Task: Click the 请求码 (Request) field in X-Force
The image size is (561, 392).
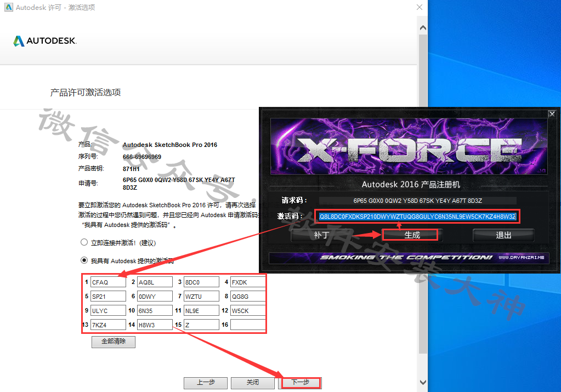Action: coord(417,201)
